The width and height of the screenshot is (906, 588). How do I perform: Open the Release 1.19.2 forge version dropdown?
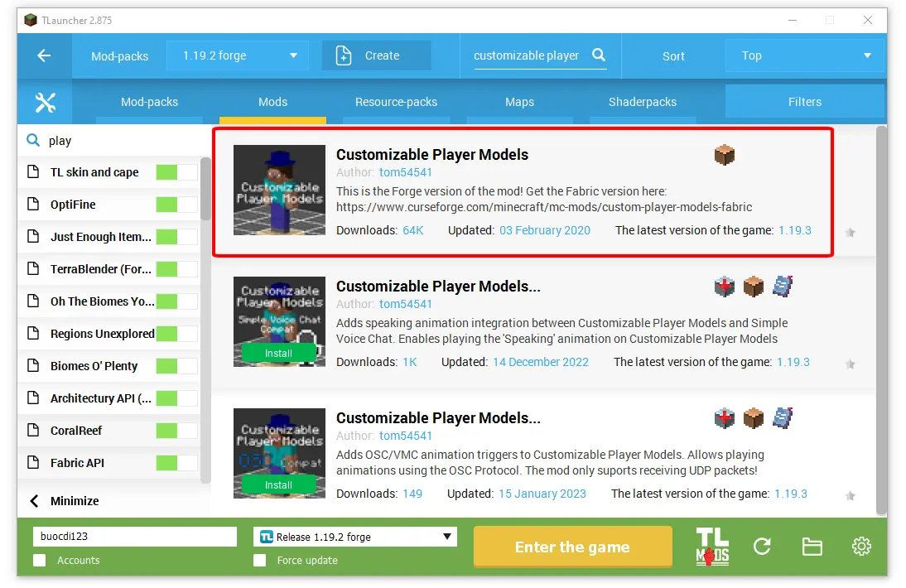click(x=355, y=537)
